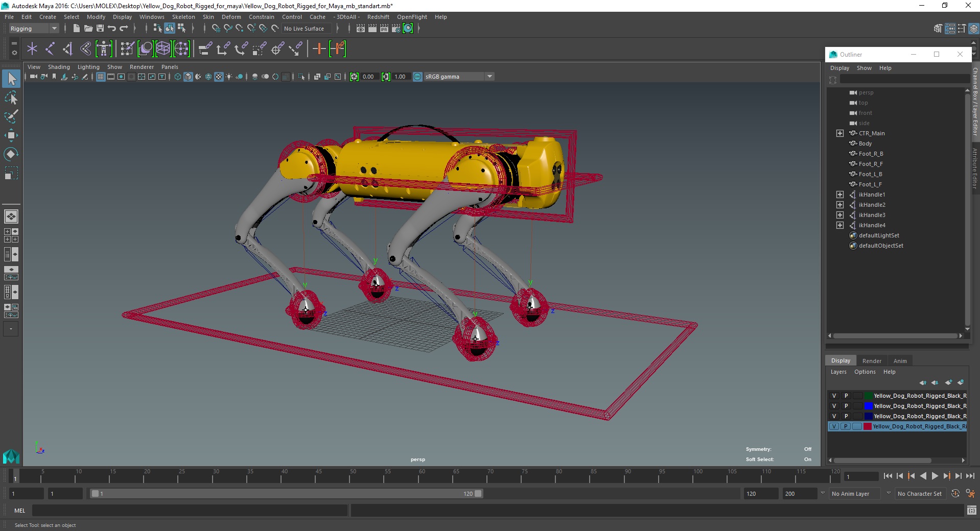This screenshot has height=531, width=980.
Task: Click the Create Joint shelf icon
Action: [x=50, y=49]
